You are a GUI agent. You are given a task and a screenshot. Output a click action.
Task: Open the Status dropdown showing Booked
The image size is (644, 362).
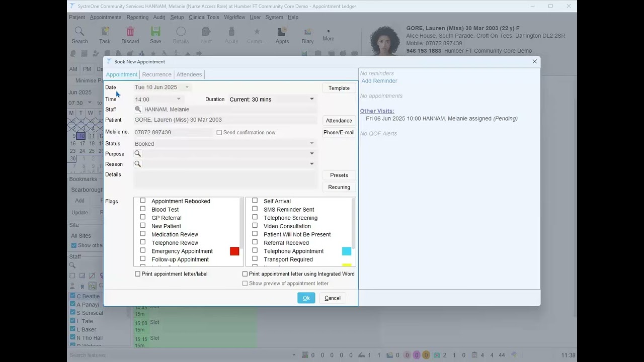click(311, 143)
